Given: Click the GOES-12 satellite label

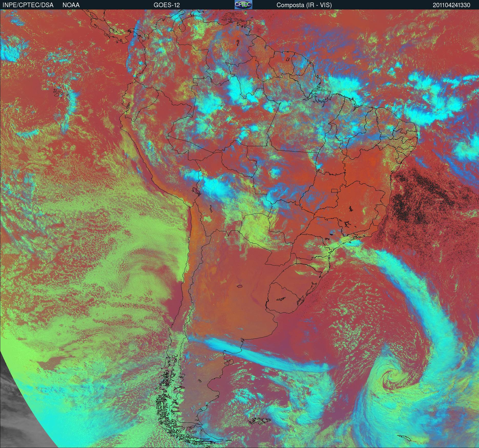Looking at the screenshot, I should pos(166,5).
